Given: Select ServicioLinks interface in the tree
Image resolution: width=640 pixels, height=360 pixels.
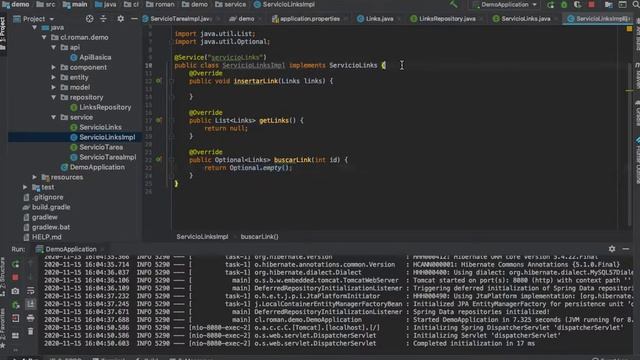Looking at the screenshot, I should click(x=100, y=127).
